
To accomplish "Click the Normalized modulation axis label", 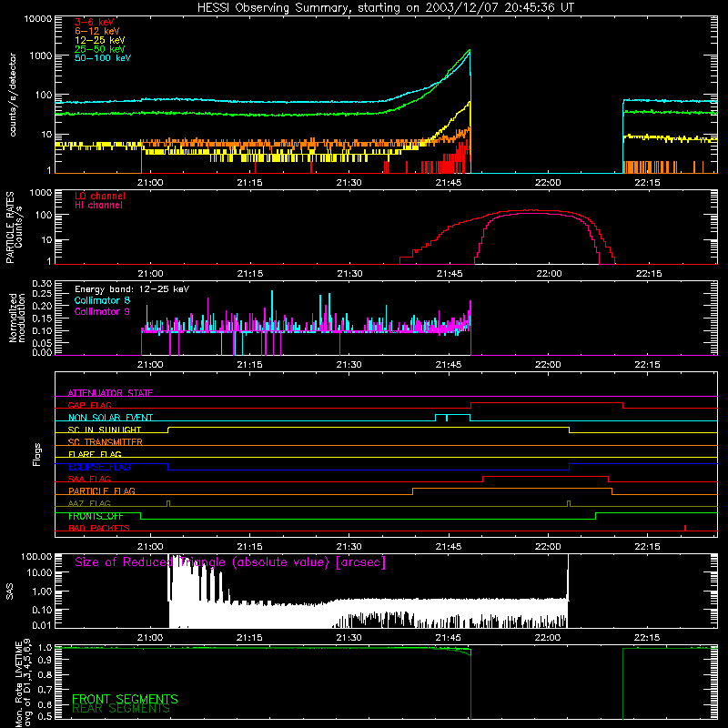I will [x=16, y=318].
